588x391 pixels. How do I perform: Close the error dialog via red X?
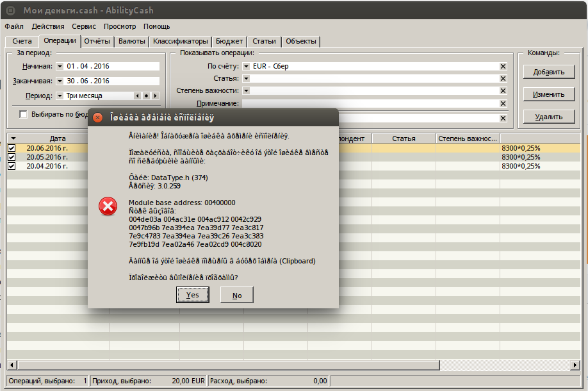[x=98, y=118]
